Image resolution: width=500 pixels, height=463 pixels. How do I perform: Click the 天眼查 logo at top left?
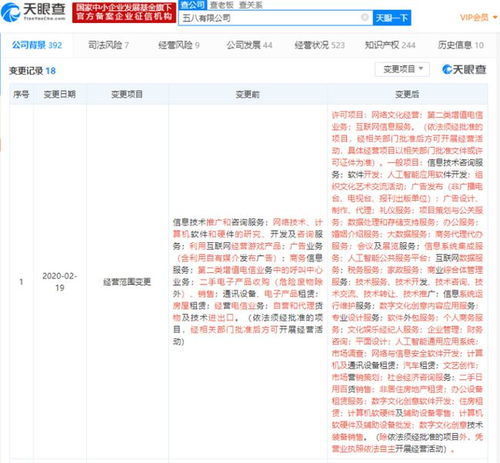pyautogui.click(x=34, y=12)
